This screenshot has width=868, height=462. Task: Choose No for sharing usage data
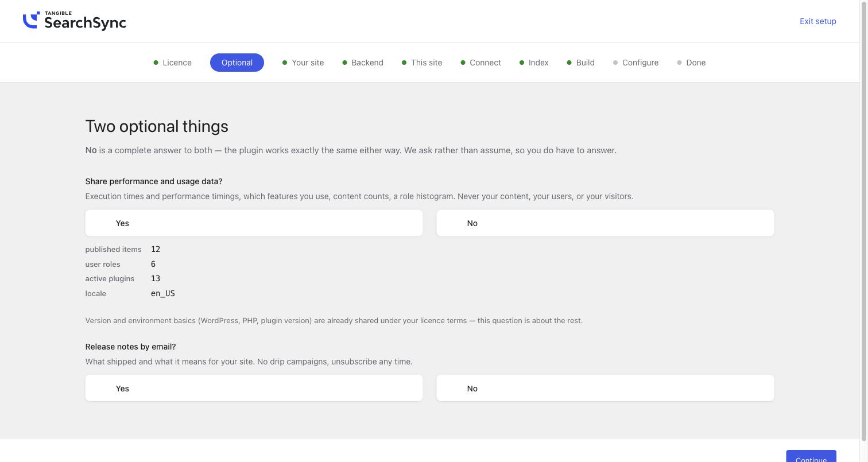[x=605, y=223]
